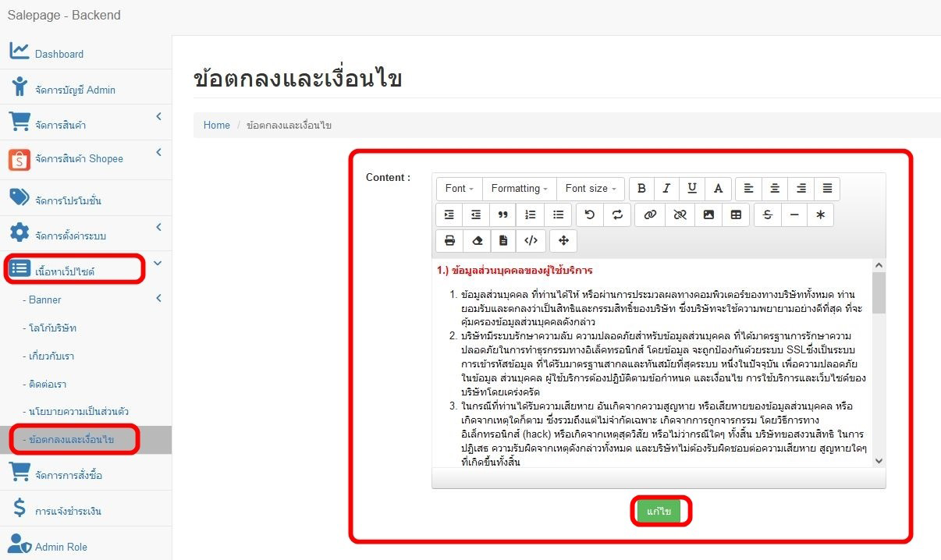This screenshot has height=560, width=941.
Task: Open the Font dropdown
Action: pyautogui.click(x=459, y=189)
